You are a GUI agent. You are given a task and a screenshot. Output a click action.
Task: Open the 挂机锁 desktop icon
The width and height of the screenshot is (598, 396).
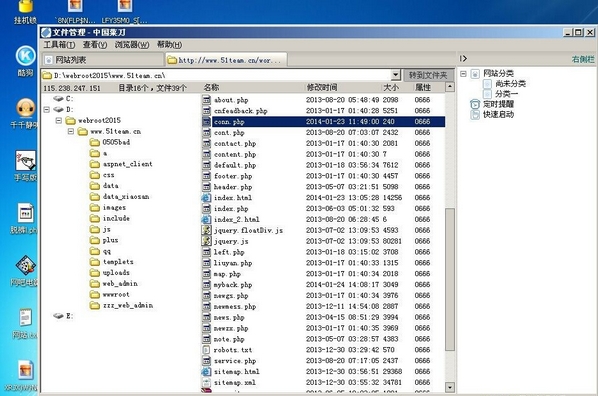25,12
